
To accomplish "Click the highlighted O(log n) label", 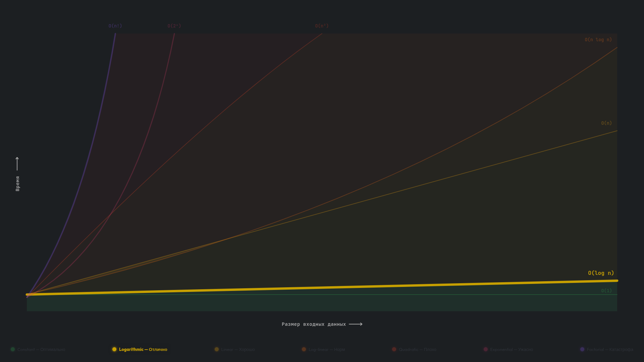I will click(601, 273).
